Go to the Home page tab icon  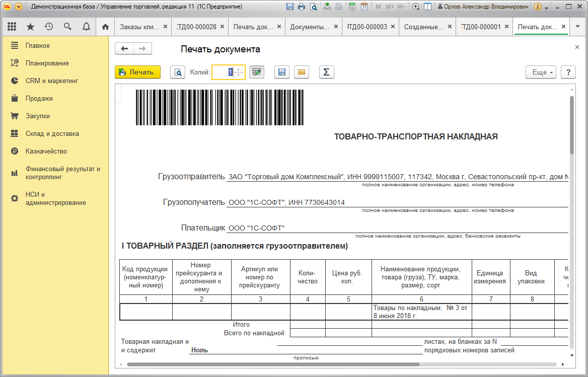[x=105, y=27]
